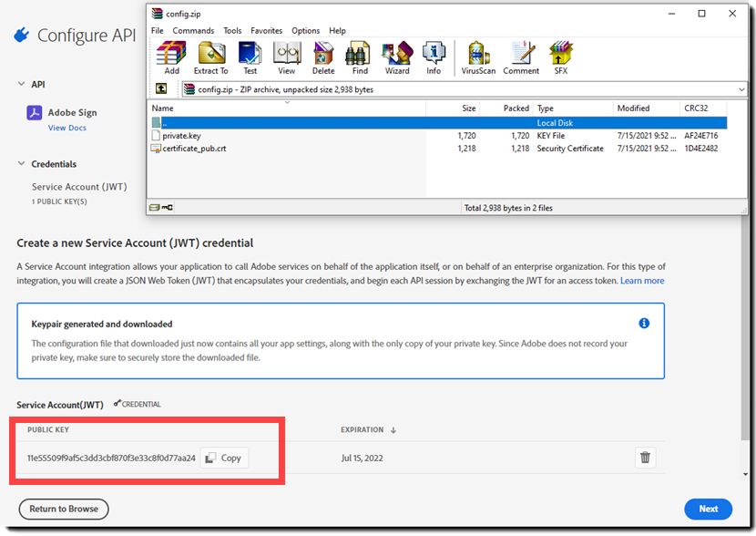Open the Tools menu
This screenshot has width=756, height=536.
[x=232, y=30]
